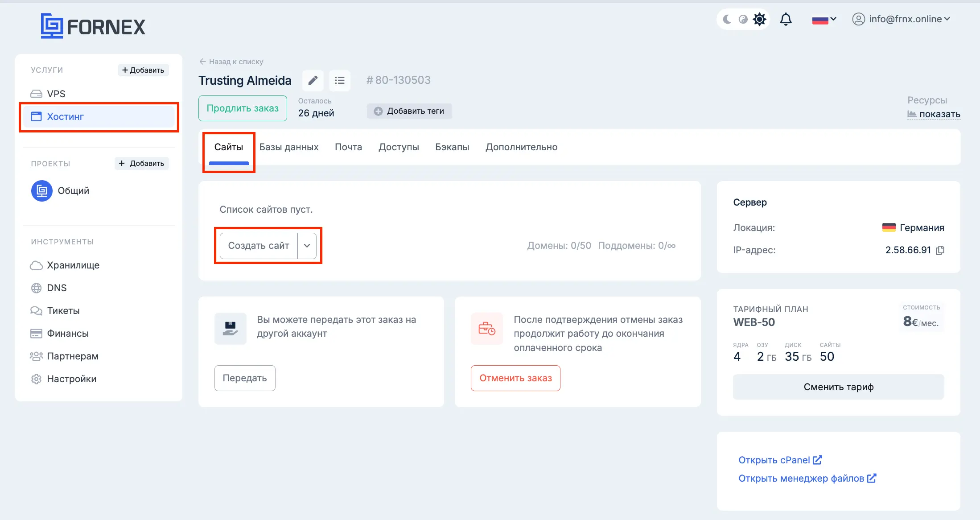Viewport: 980px width, 520px height.
Task: Expand the Создать сайт dropdown arrow
Action: 307,246
